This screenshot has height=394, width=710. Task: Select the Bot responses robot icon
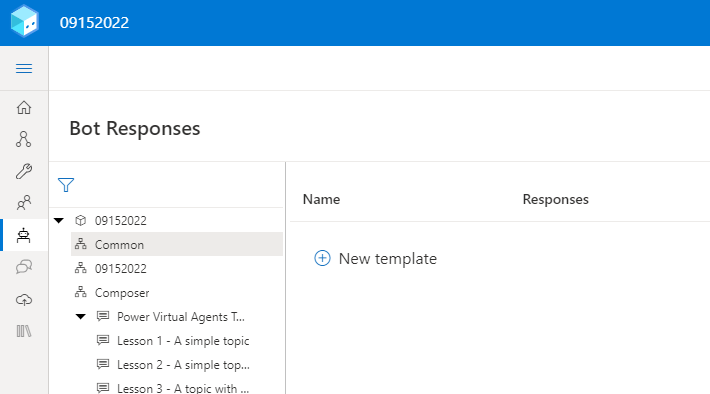pyautogui.click(x=24, y=235)
